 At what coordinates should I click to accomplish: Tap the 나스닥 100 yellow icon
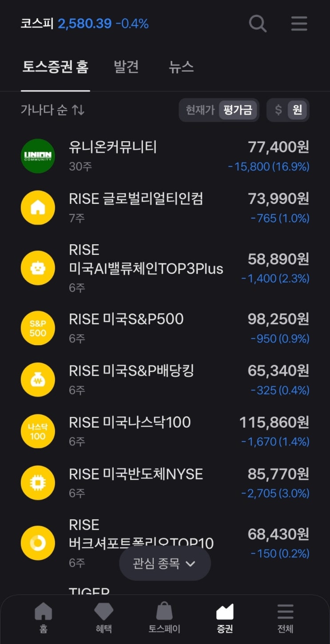tap(38, 431)
